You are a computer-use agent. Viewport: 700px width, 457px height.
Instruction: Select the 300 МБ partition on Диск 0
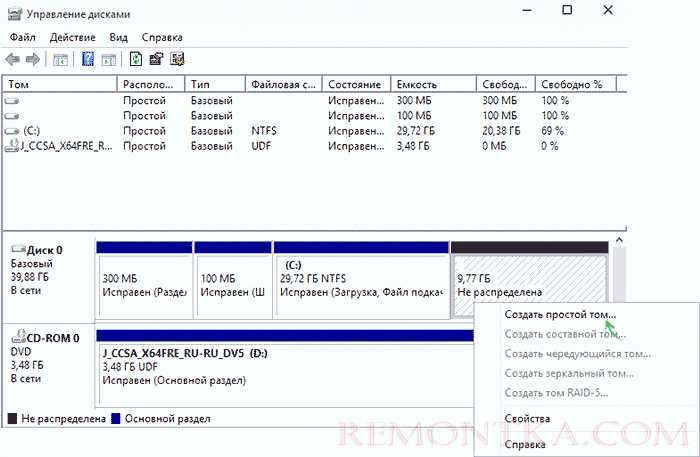[x=144, y=280]
